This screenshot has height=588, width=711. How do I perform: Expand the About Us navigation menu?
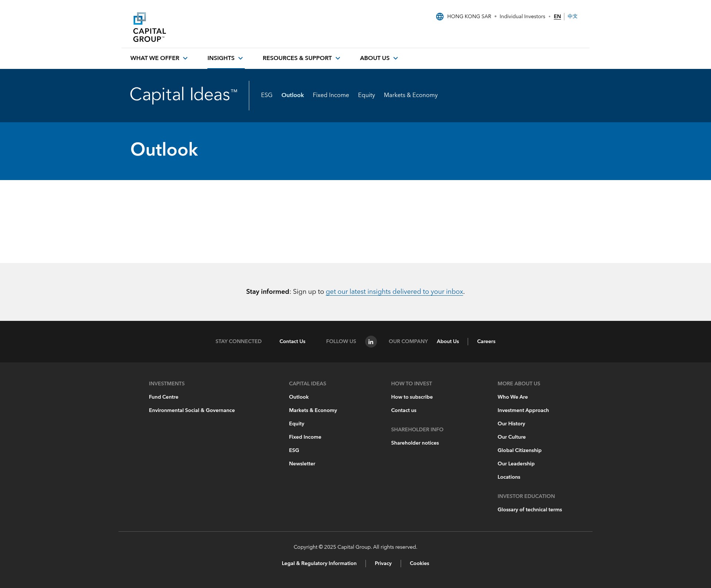[x=379, y=58]
